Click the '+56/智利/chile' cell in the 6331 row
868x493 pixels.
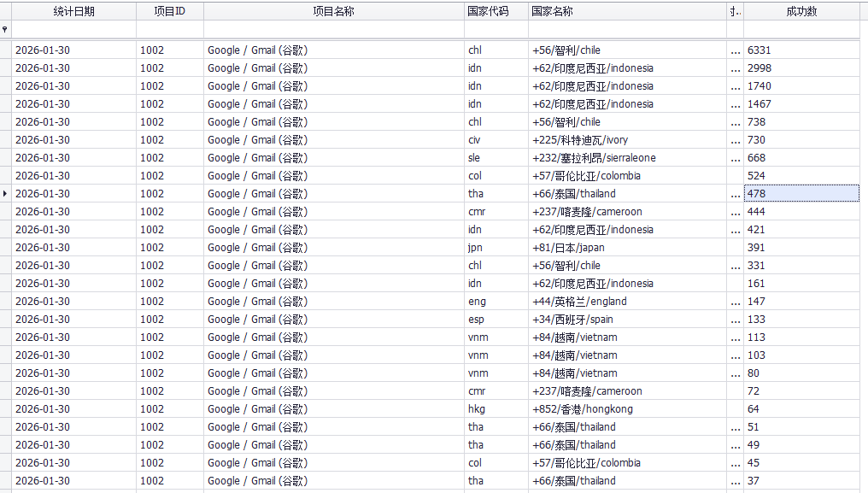(x=627, y=50)
